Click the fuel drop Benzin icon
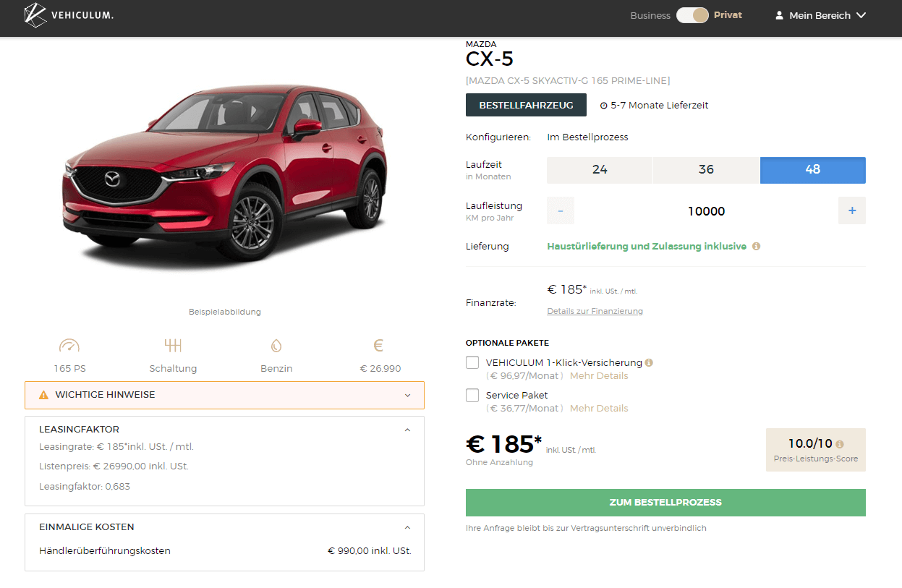 click(x=276, y=346)
